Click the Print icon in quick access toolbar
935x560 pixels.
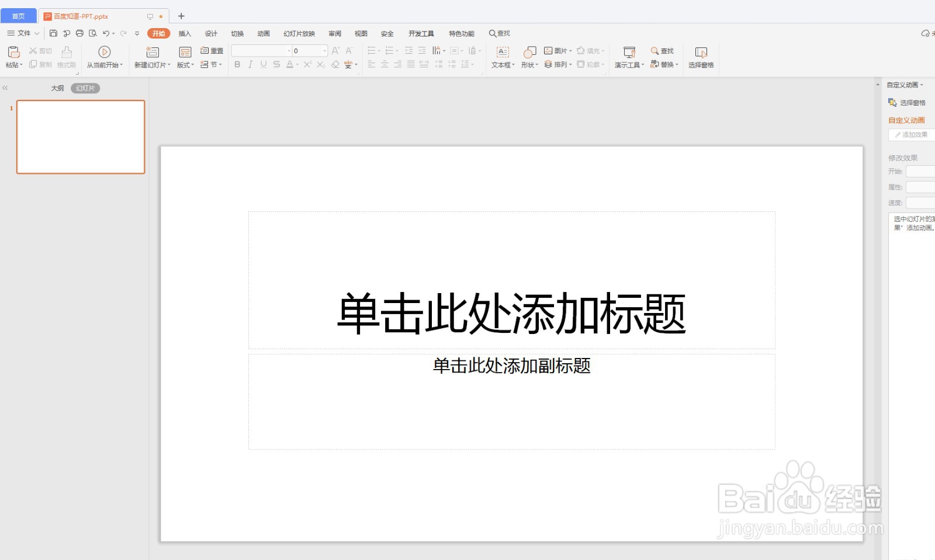coord(79,33)
